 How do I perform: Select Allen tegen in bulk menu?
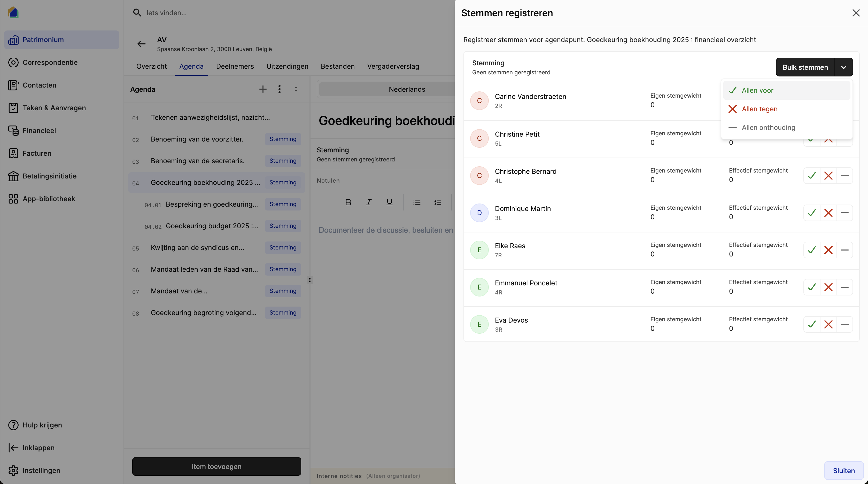pos(786,109)
